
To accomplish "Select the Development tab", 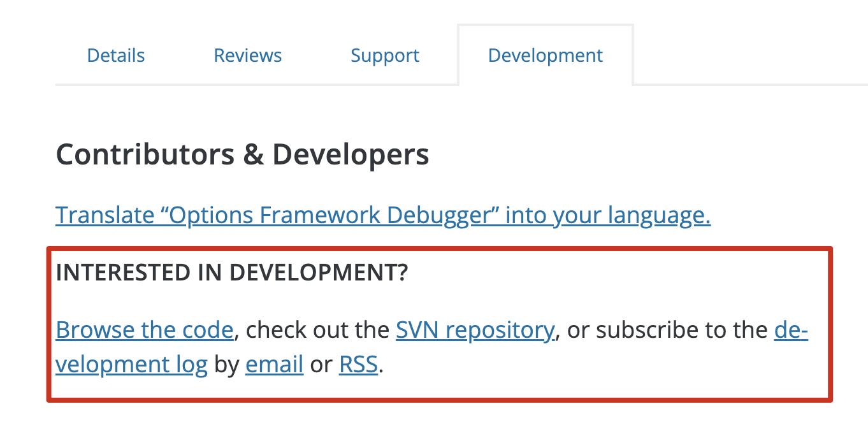I will tap(545, 55).
